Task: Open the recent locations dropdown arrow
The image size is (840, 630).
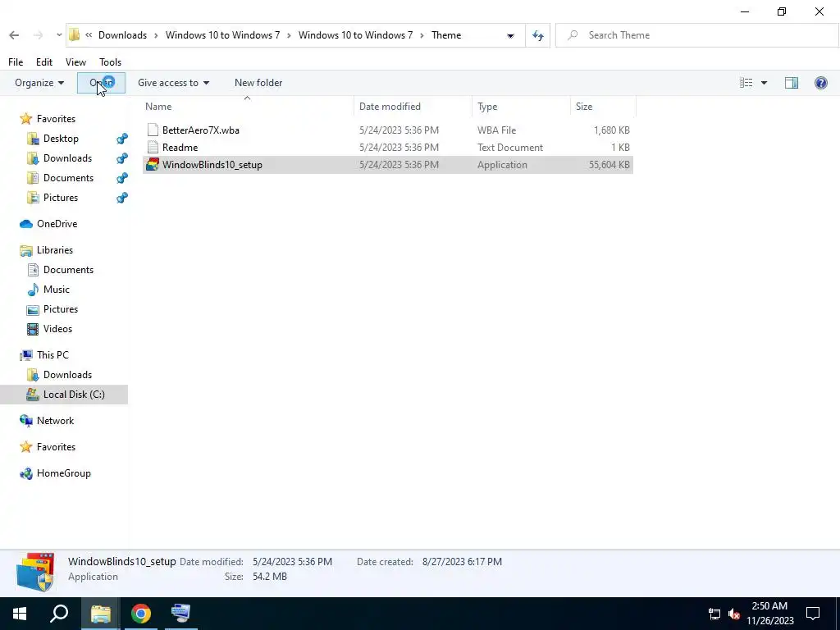Action: [59, 35]
